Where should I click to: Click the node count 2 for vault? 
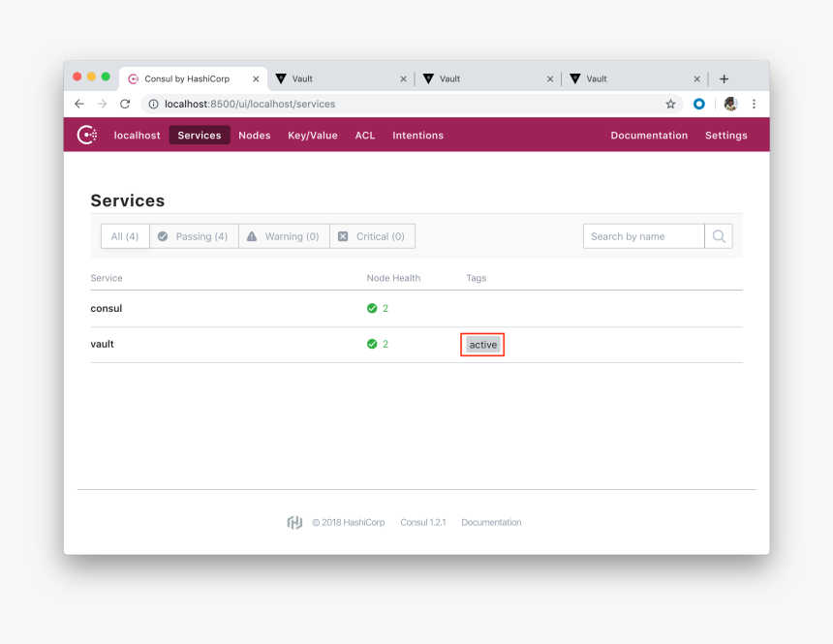click(x=386, y=344)
